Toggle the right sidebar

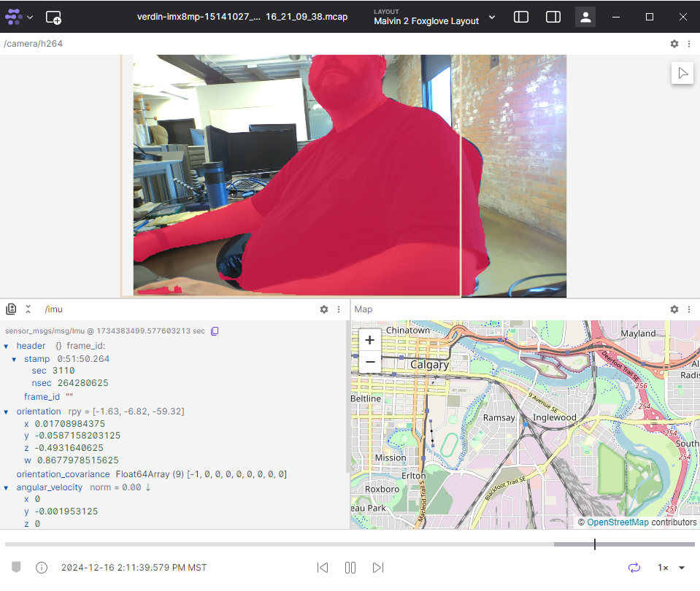(x=553, y=17)
